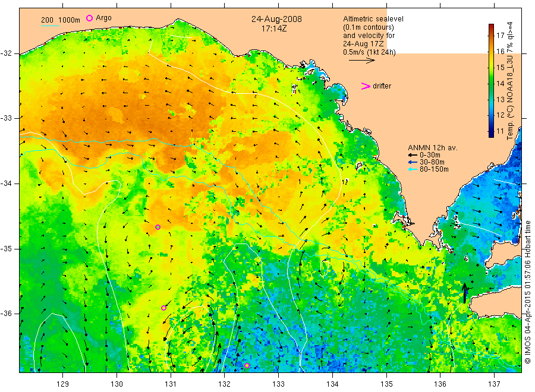Click the '0.5m/s (1kt 24h)' text
The image size is (535, 392).
click(x=370, y=52)
